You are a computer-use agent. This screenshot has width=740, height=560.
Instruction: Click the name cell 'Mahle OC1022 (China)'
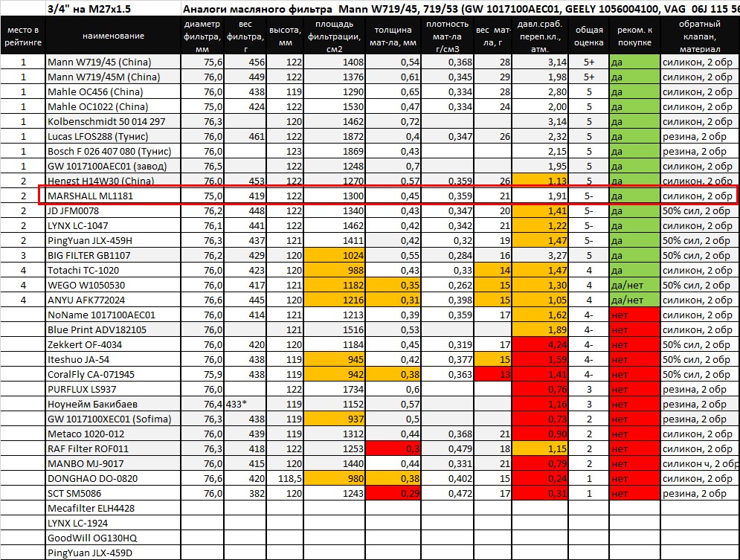tap(113, 106)
